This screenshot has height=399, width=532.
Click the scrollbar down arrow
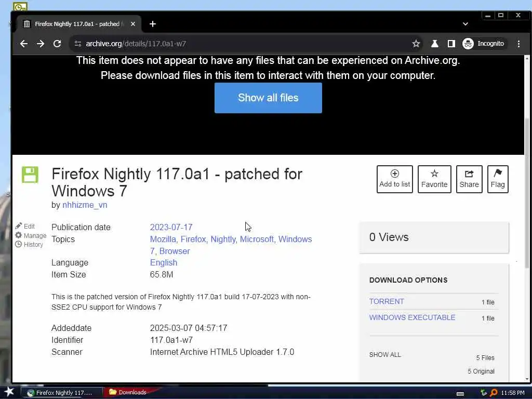(527, 379)
